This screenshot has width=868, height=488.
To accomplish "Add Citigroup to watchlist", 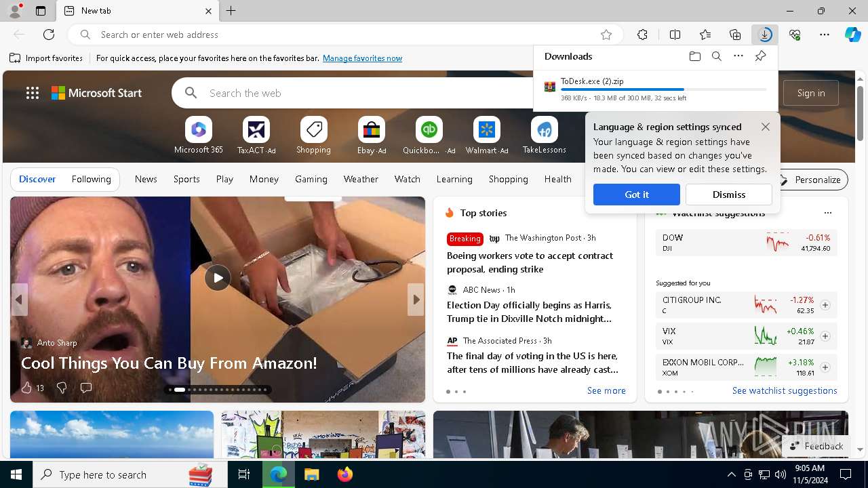I will click(825, 305).
